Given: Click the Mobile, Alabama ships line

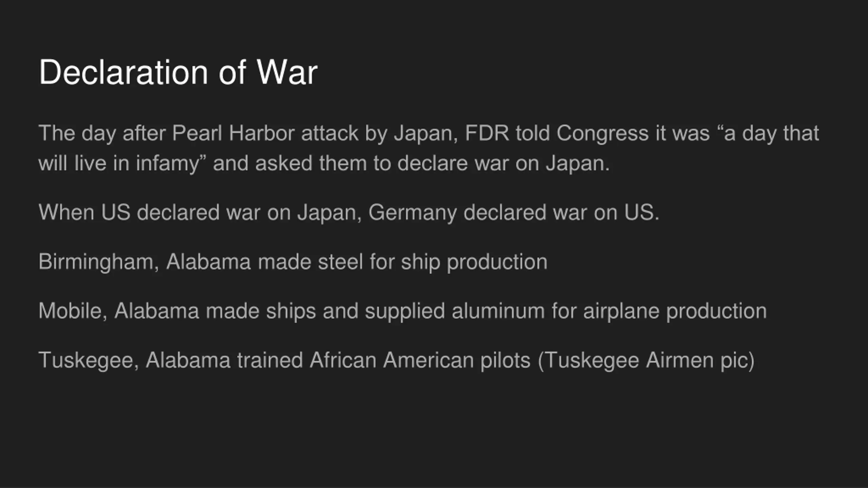Looking at the screenshot, I should point(402,311).
